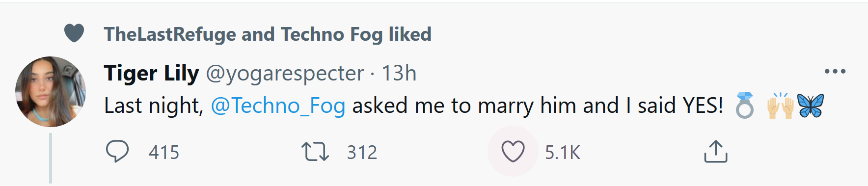Like the tweet with the heart outline icon
The image size is (868, 186).
tap(513, 151)
